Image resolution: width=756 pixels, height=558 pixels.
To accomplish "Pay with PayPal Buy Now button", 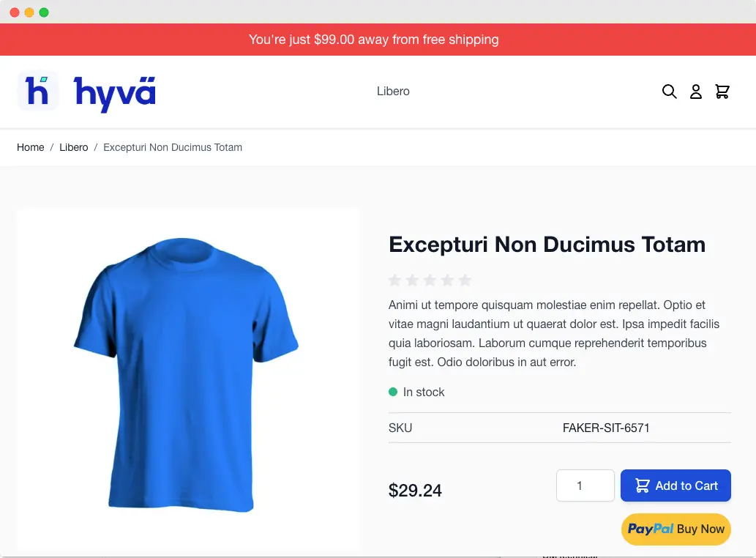I will click(x=676, y=529).
